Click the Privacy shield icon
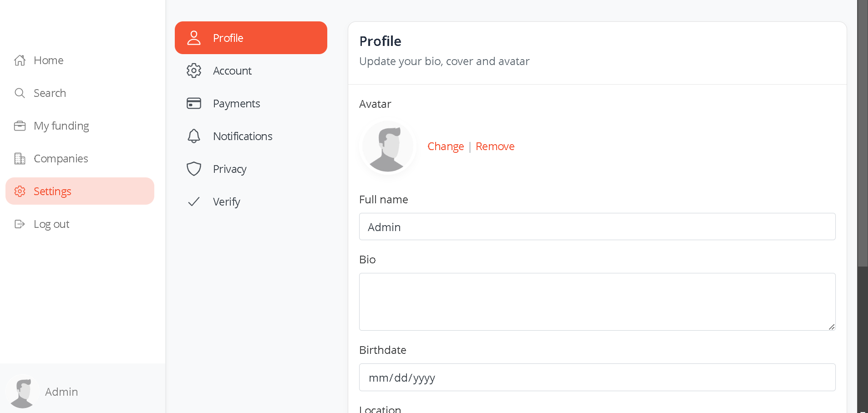Screen dimensions: 868x413 [x=194, y=169]
